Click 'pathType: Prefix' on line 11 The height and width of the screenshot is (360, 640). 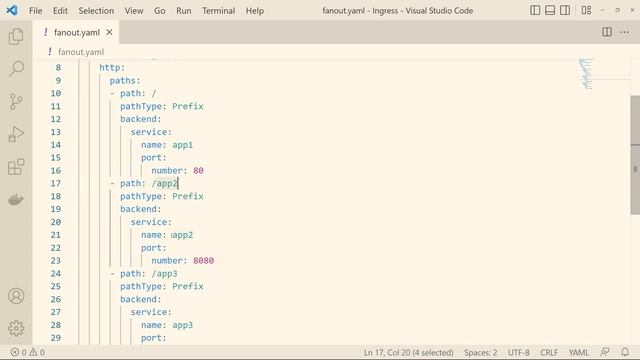[162, 106]
